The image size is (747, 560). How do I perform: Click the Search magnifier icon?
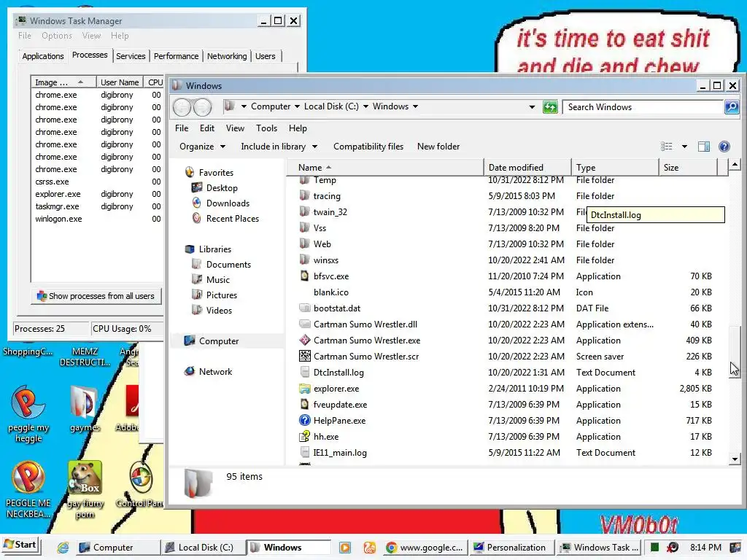[731, 107]
